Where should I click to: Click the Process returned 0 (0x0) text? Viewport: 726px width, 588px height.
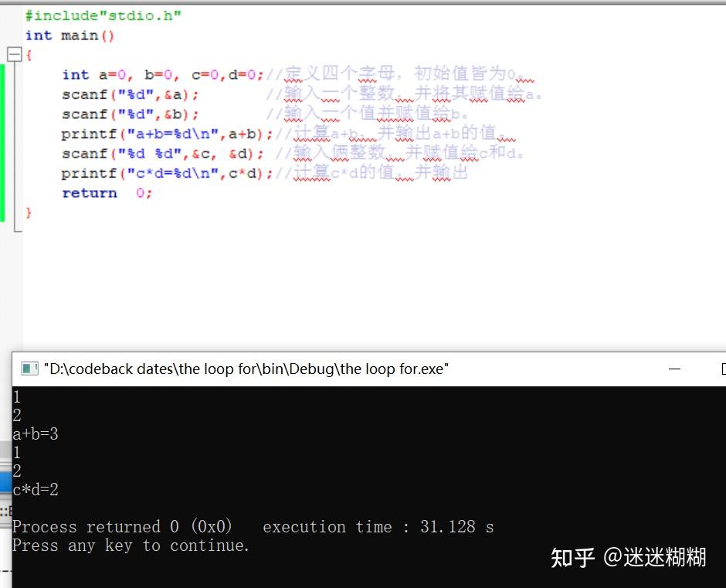click(x=124, y=526)
